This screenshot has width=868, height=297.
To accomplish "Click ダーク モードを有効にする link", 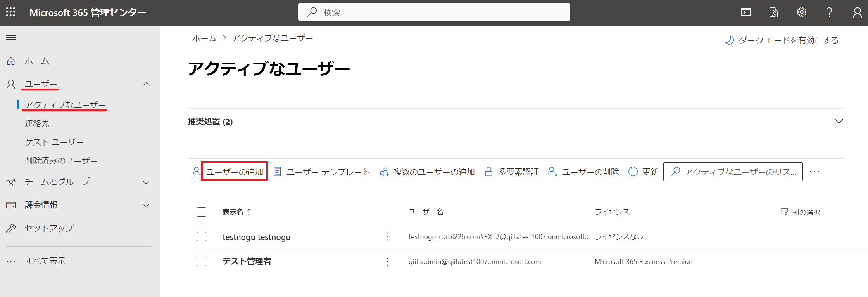I will (789, 40).
